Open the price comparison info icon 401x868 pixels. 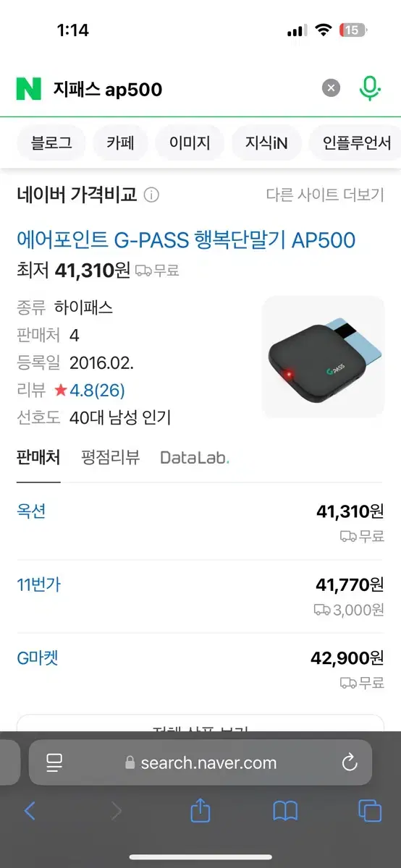point(151,195)
